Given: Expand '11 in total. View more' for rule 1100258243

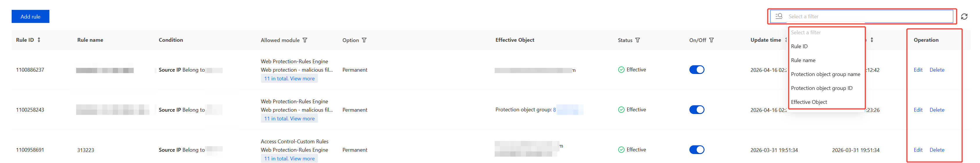Looking at the screenshot, I should tap(289, 119).
